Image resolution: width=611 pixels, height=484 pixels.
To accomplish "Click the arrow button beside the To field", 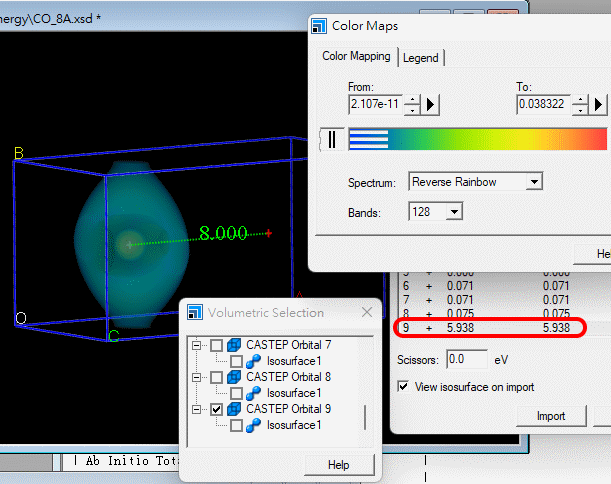I will [x=599, y=104].
